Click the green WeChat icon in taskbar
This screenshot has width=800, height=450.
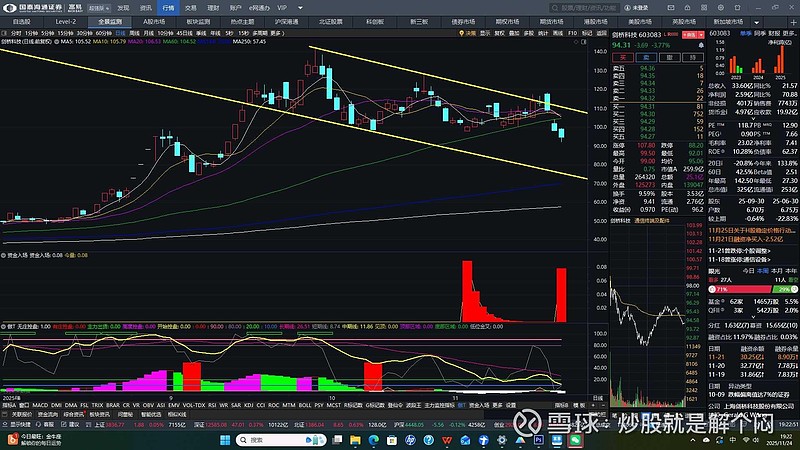pyautogui.click(x=577, y=439)
